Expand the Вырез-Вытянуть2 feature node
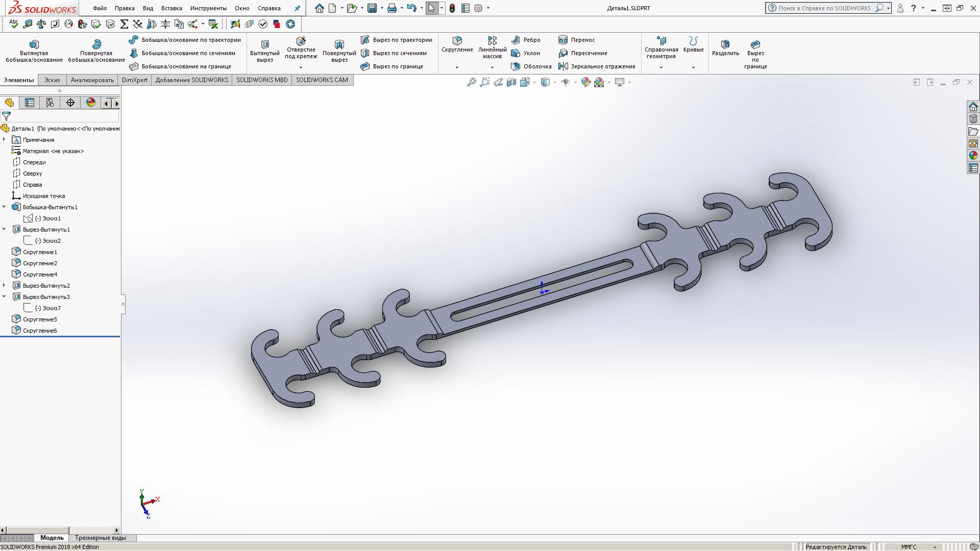 click(4, 286)
